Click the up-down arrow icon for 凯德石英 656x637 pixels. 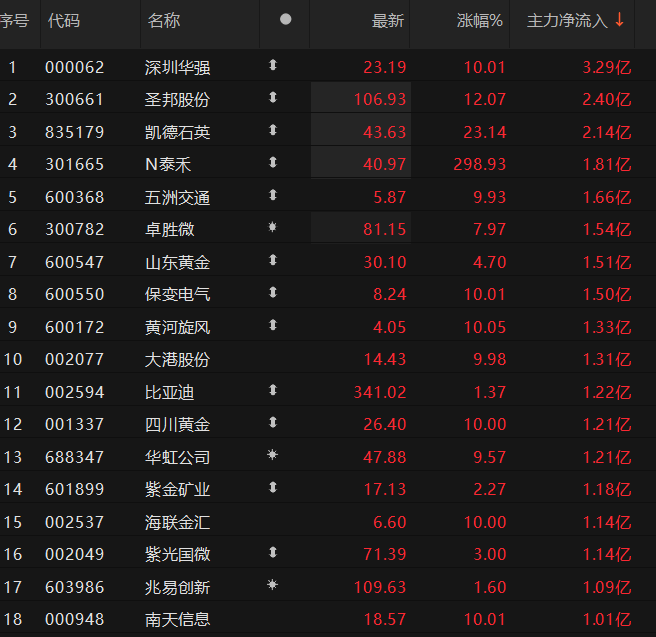pos(273,130)
